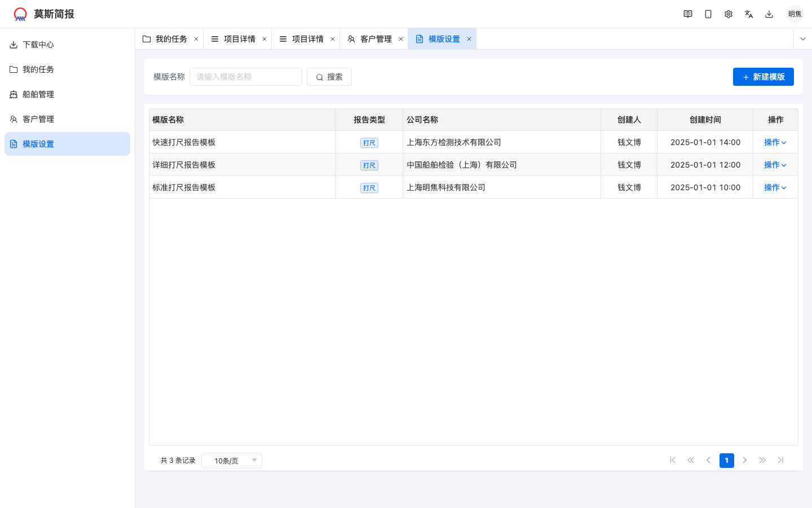Open the 10条/页 page size dropdown

(x=231, y=461)
